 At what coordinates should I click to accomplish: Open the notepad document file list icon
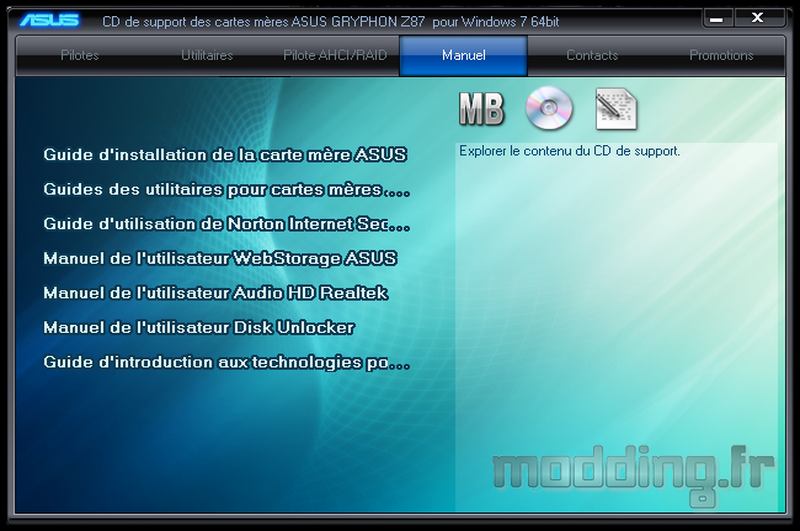616,109
